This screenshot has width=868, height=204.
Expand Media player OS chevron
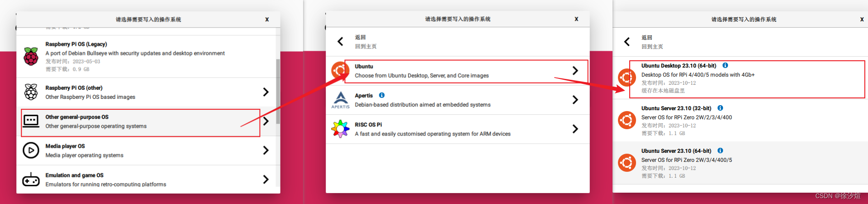266,150
